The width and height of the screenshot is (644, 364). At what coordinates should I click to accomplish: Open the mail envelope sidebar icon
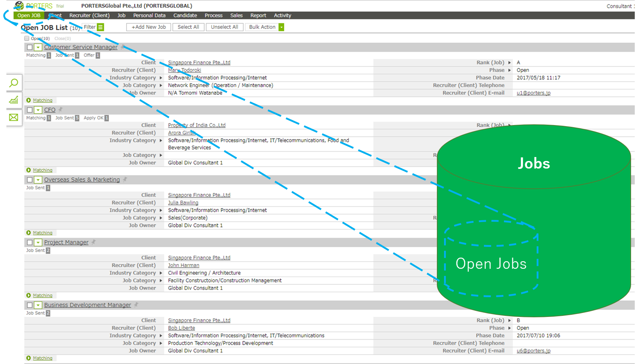click(14, 117)
